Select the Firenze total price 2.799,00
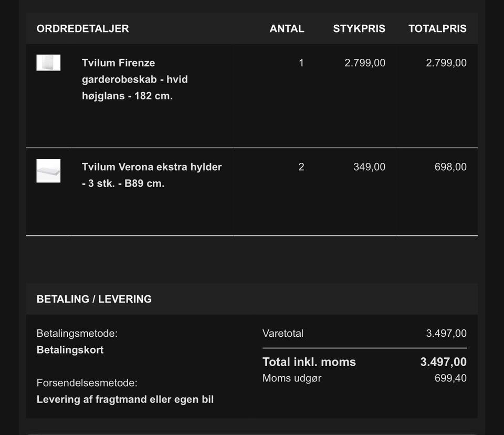 click(446, 63)
